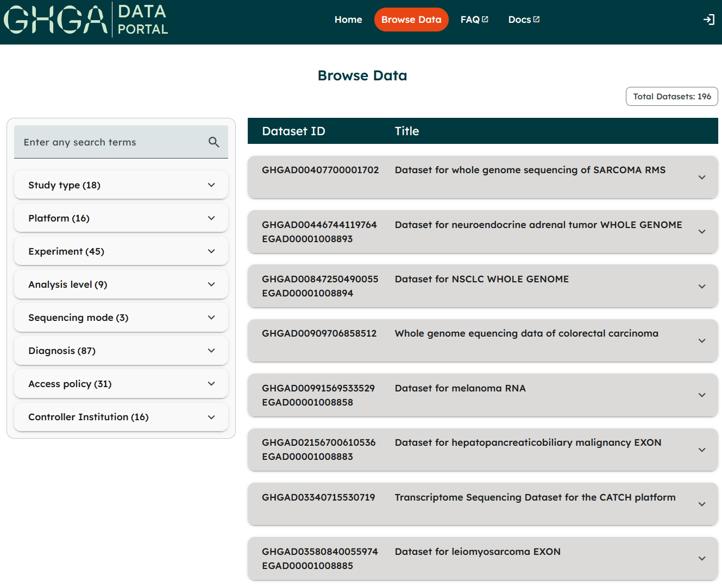This screenshot has height=588, width=722.
Task: Expand SARCOMA RMS dataset row chevron
Action: [x=702, y=178]
